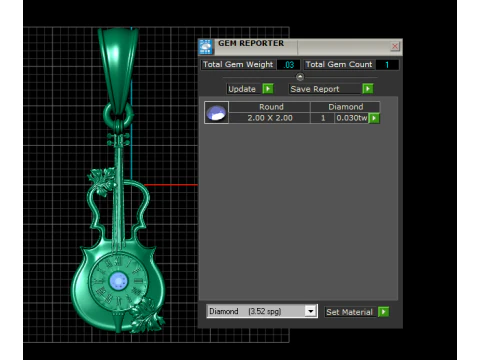
Task: Open the Diamond (3.52 spg) material dropdown
Action: tap(310, 311)
